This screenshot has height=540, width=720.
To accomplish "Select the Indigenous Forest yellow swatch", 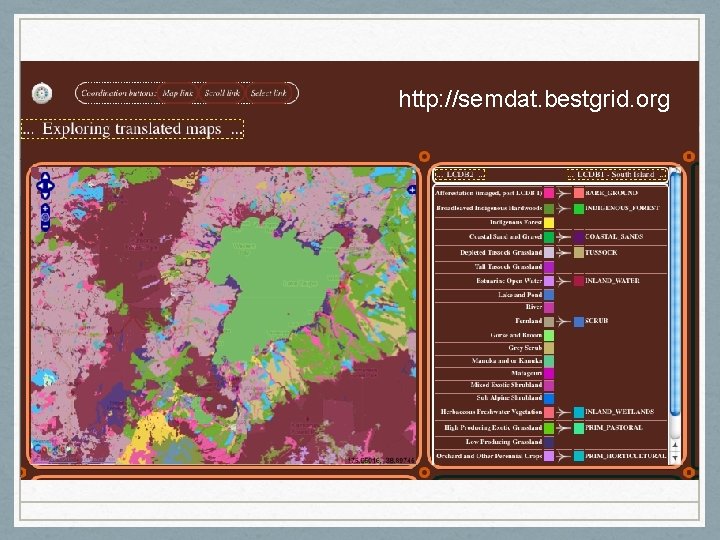I will 549,223.
